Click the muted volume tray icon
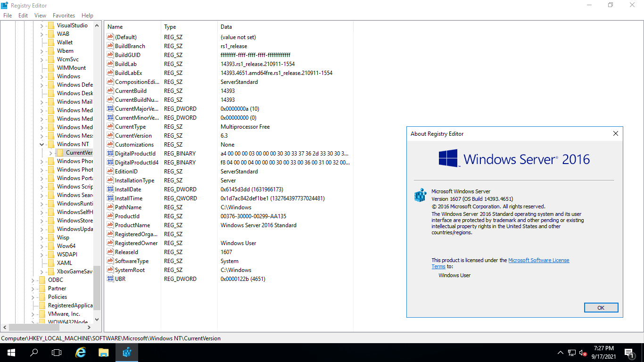This screenshot has height=362, width=644. 583,353
